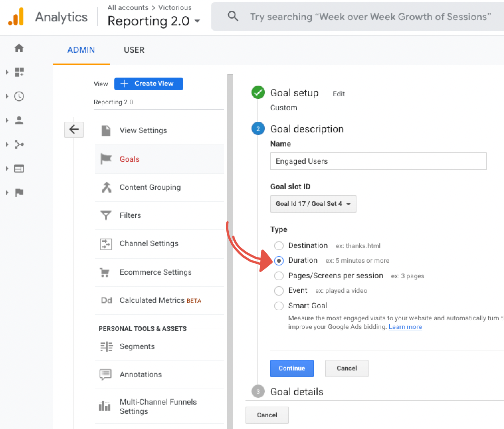Switch to the USER tab

(134, 50)
